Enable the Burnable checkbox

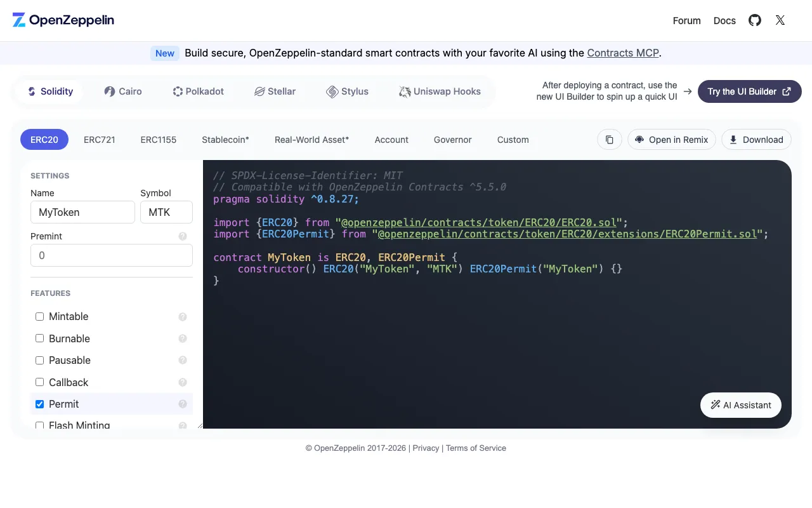tap(39, 338)
